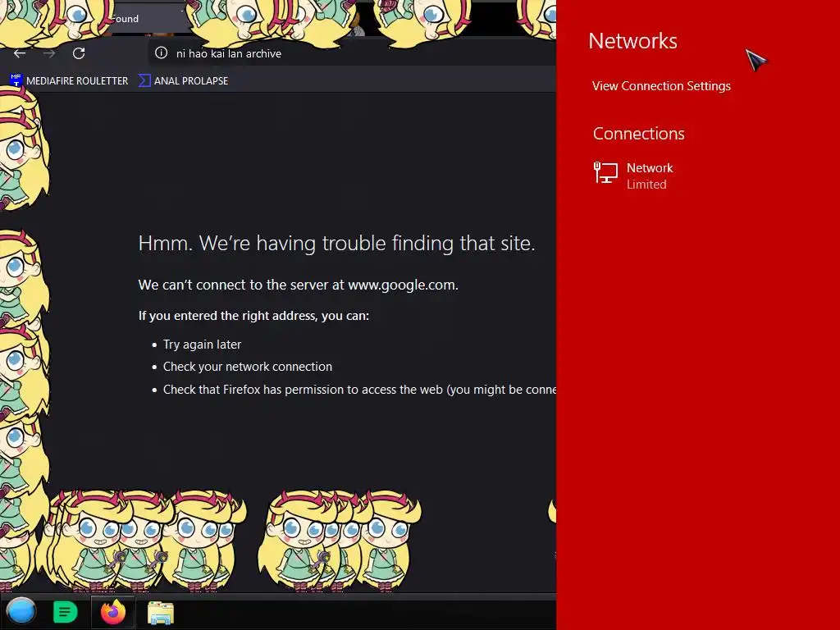
Task: Click the Forward navigation arrow
Action: click(49, 53)
